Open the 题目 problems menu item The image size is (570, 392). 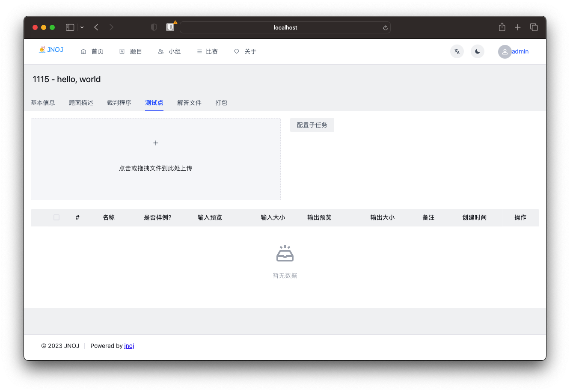[x=131, y=51]
